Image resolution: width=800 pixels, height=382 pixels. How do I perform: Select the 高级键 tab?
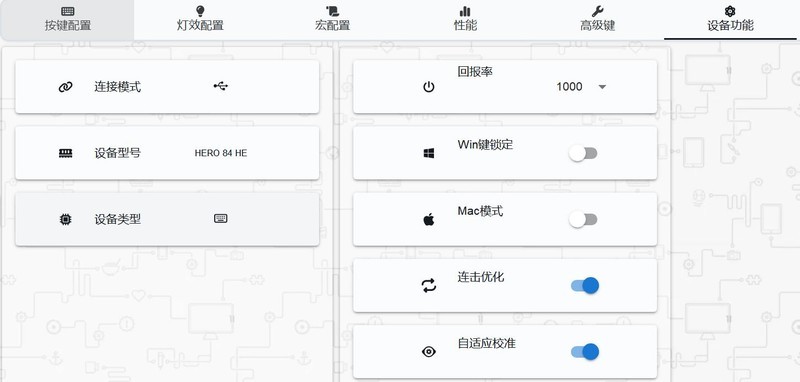(597, 19)
